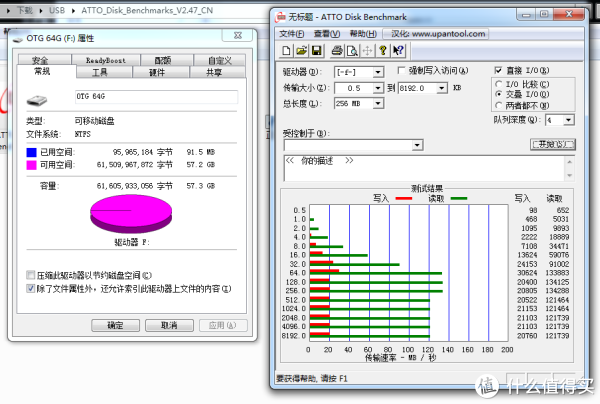
Task: Click the 汉化: www.upantool.com link
Action: (437, 34)
